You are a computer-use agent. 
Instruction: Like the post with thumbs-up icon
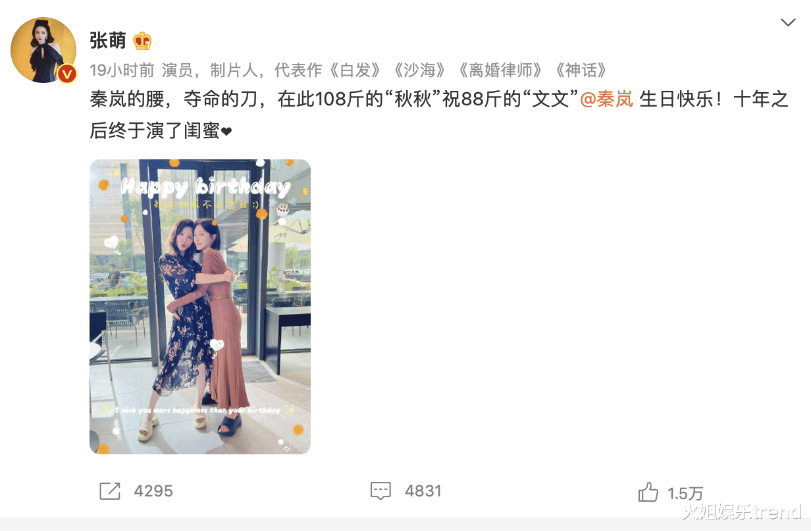(x=648, y=492)
